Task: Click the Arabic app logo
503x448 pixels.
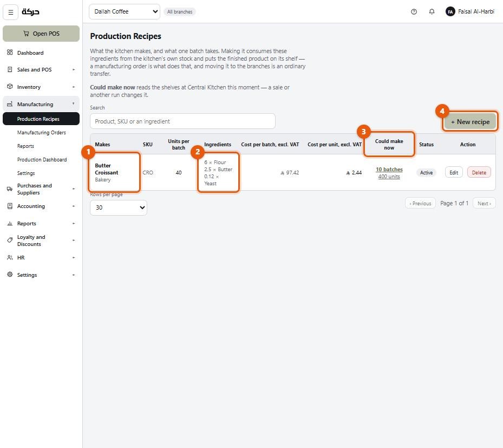Action: pos(30,12)
